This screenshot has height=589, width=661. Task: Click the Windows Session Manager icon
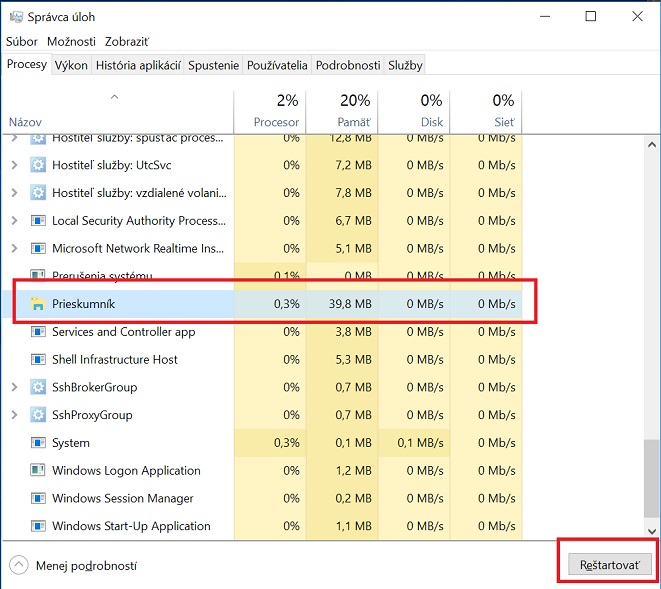click(x=38, y=498)
